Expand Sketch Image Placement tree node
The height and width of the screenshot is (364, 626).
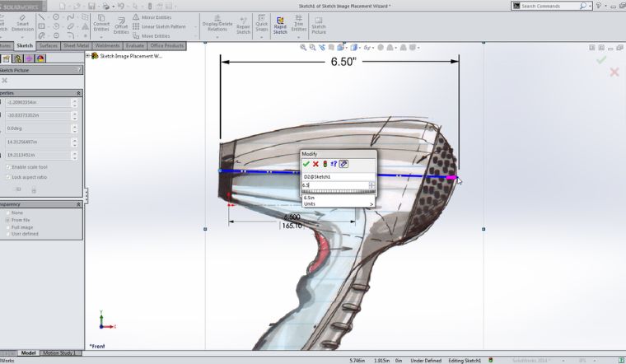(x=88, y=56)
